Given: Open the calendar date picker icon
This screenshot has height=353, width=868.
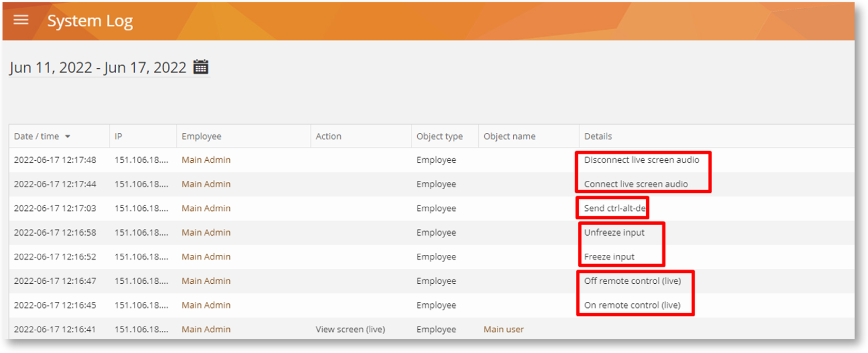Looking at the screenshot, I should (201, 67).
